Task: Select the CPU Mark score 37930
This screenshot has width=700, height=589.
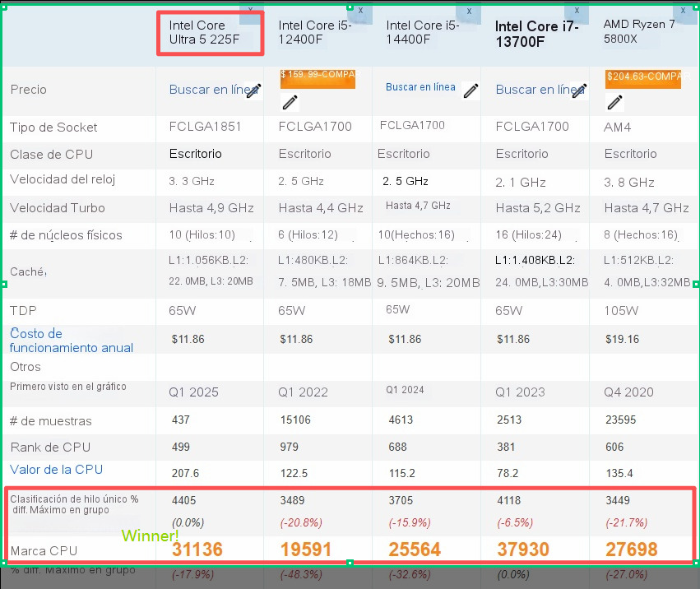Action: tap(523, 550)
